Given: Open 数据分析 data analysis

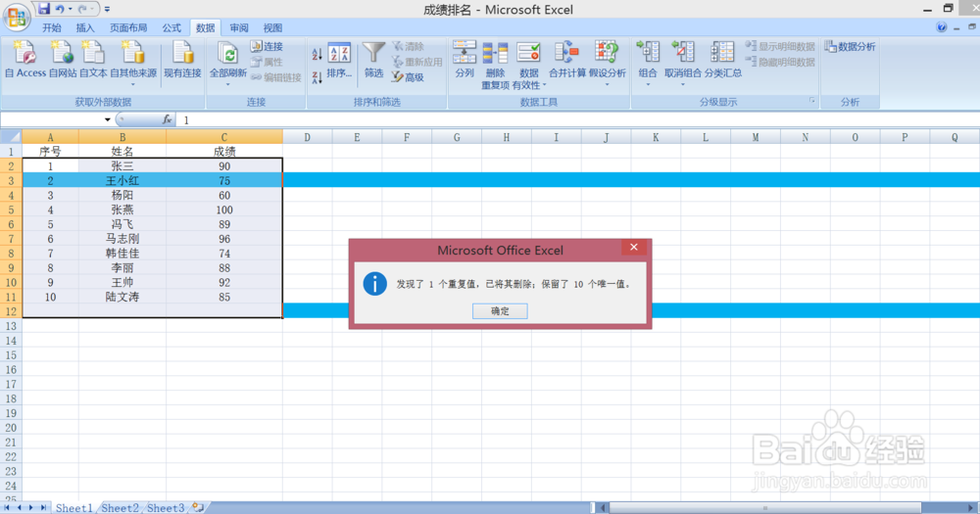Looking at the screenshot, I should [850, 46].
